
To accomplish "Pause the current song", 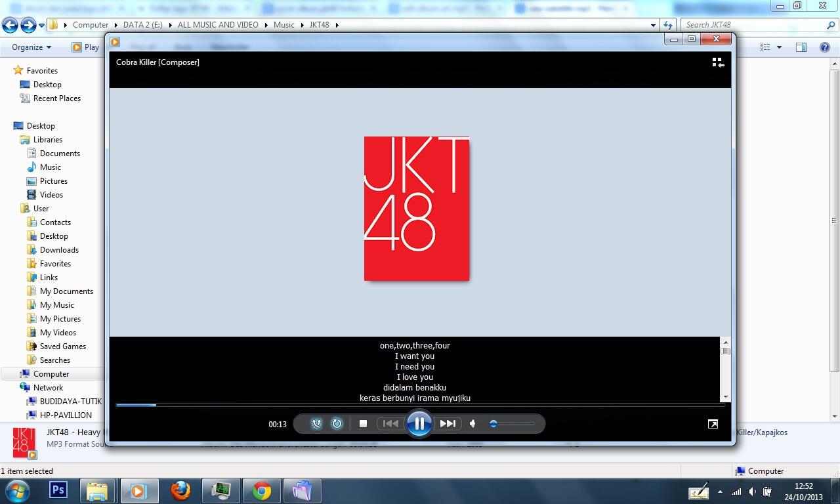I will (x=419, y=424).
